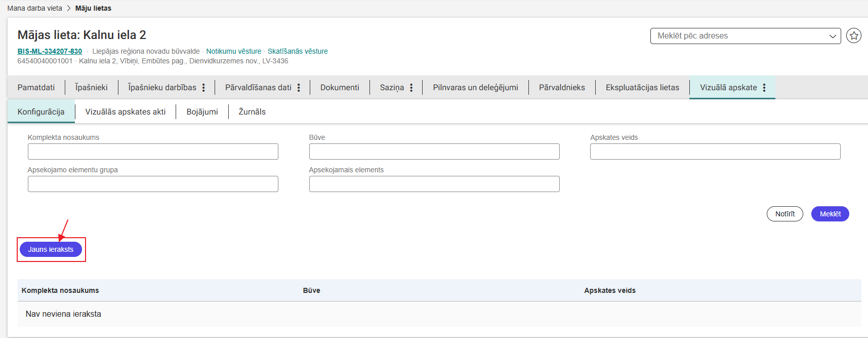This screenshot has width=868, height=338.
Task: Clear filters with the Notīrīt button
Action: point(784,214)
